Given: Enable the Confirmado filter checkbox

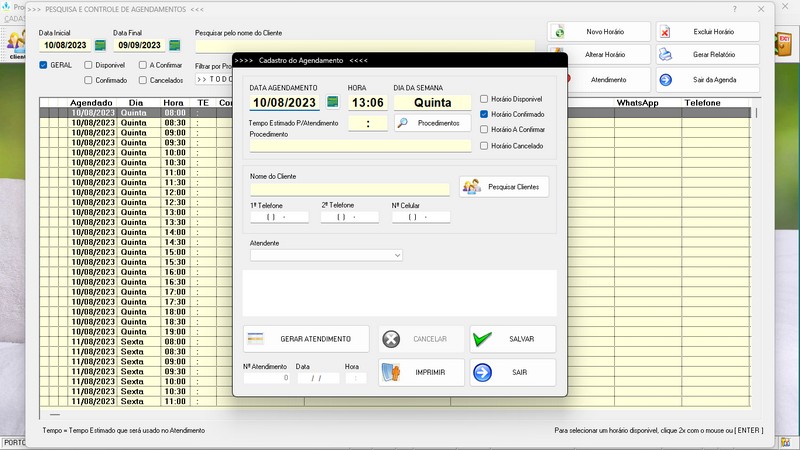Looking at the screenshot, I should [x=88, y=80].
